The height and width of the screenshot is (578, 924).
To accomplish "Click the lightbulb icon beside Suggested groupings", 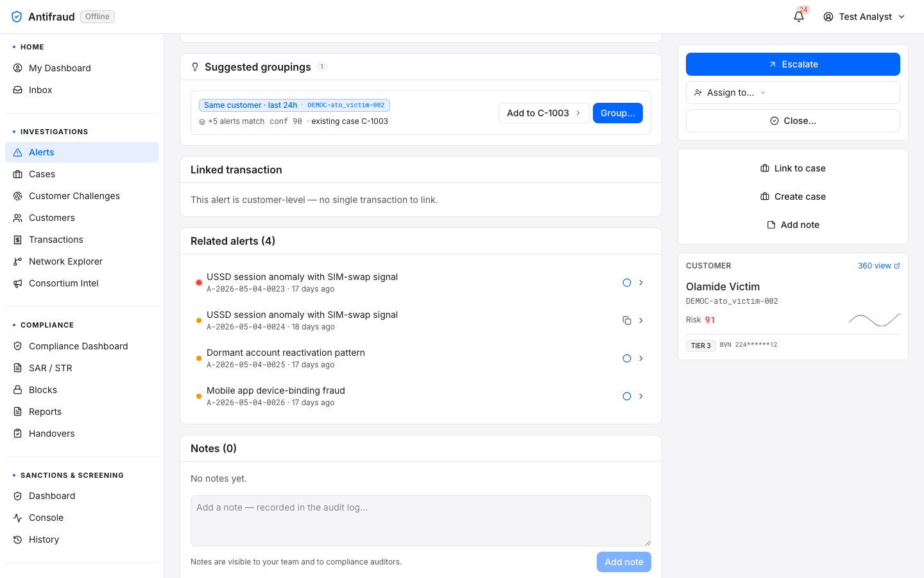I will 195,67.
